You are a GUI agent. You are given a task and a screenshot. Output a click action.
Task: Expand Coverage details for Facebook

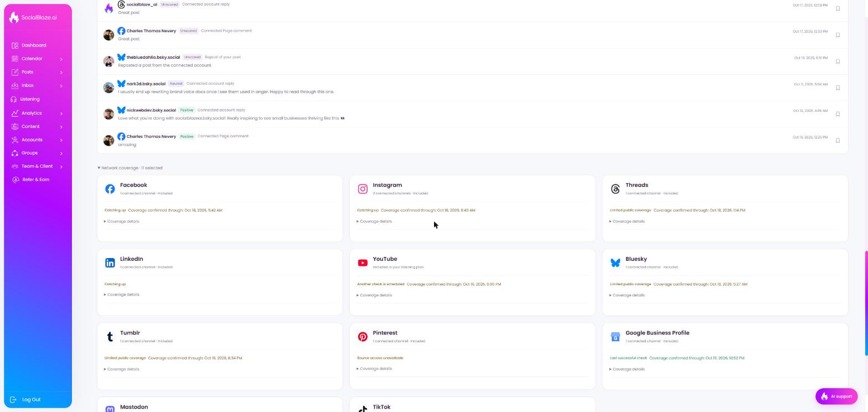(122, 222)
